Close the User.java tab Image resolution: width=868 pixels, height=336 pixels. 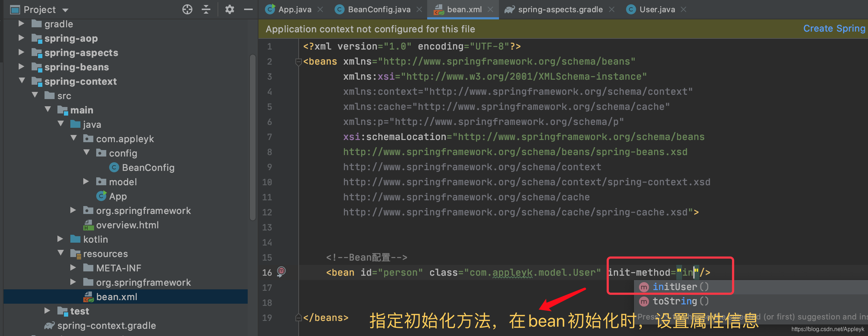tap(683, 10)
